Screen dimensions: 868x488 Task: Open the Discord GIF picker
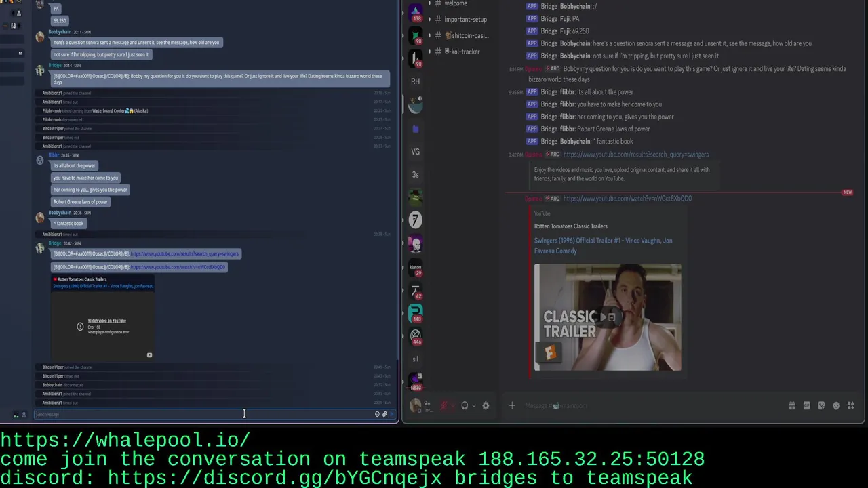pos(806,406)
